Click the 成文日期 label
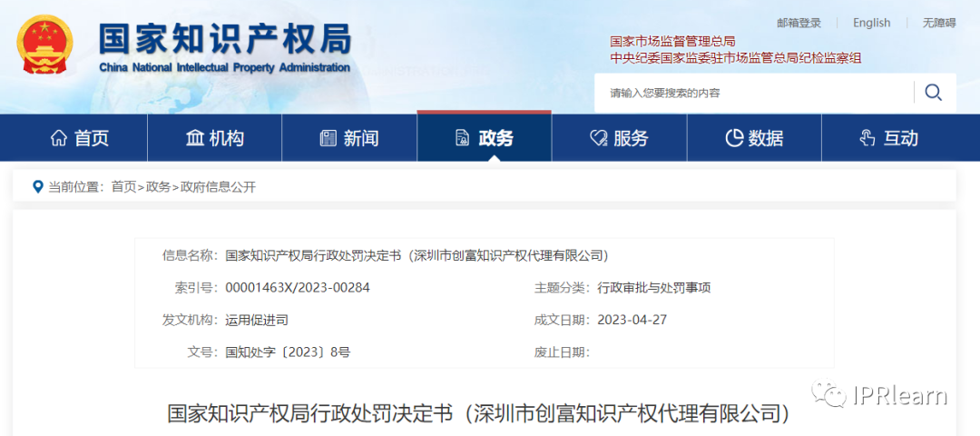Screen dimensions: 980x436 click(x=562, y=321)
